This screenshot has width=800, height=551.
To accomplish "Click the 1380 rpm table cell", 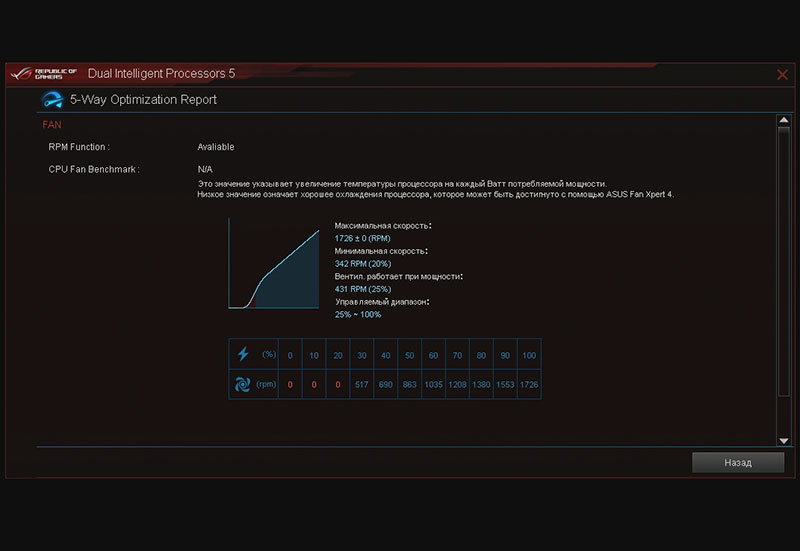I will [x=481, y=385].
